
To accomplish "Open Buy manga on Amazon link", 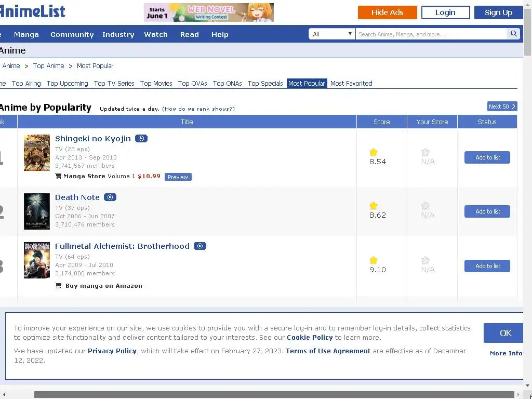I will [104, 286].
